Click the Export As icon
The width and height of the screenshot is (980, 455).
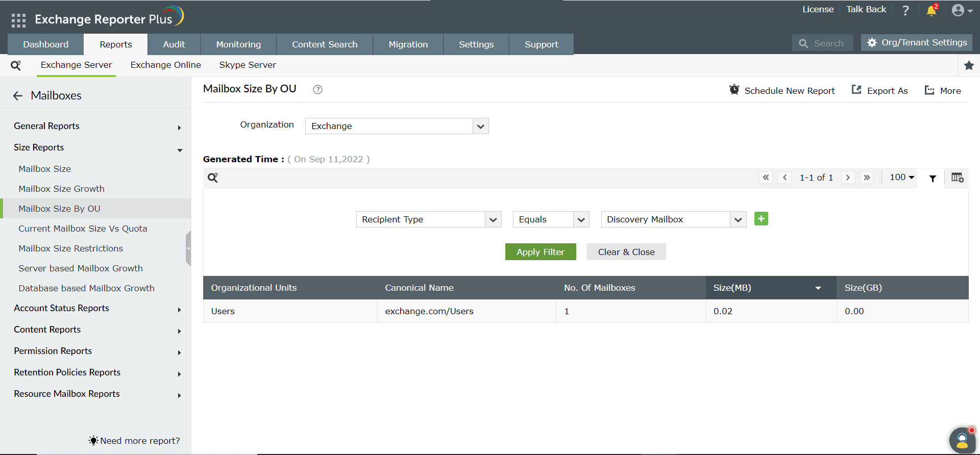856,90
